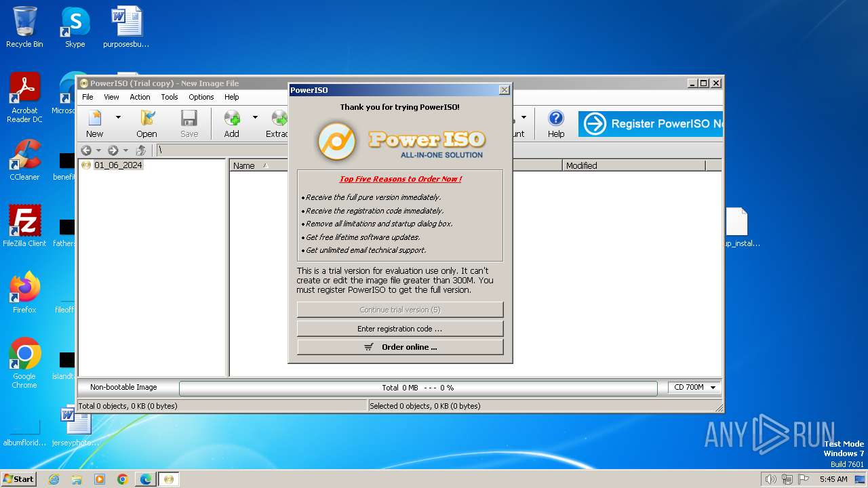Click the Add toolbar icon
This screenshot has width=868, height=488.
[x=232, y=124]
